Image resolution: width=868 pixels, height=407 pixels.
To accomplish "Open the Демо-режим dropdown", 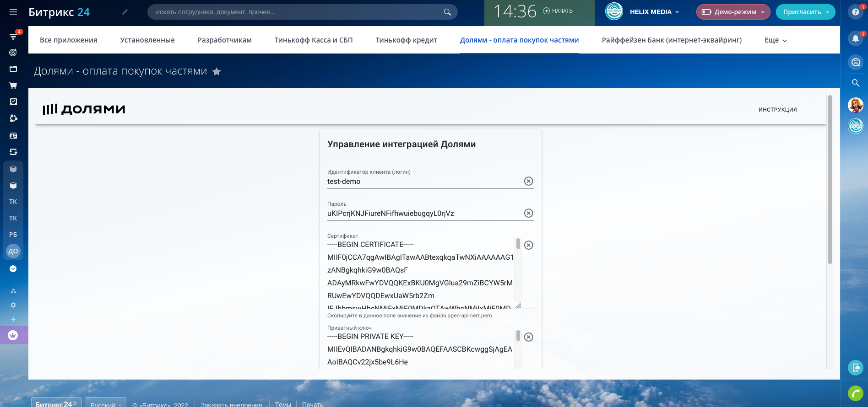I will (x=733, y=12).
